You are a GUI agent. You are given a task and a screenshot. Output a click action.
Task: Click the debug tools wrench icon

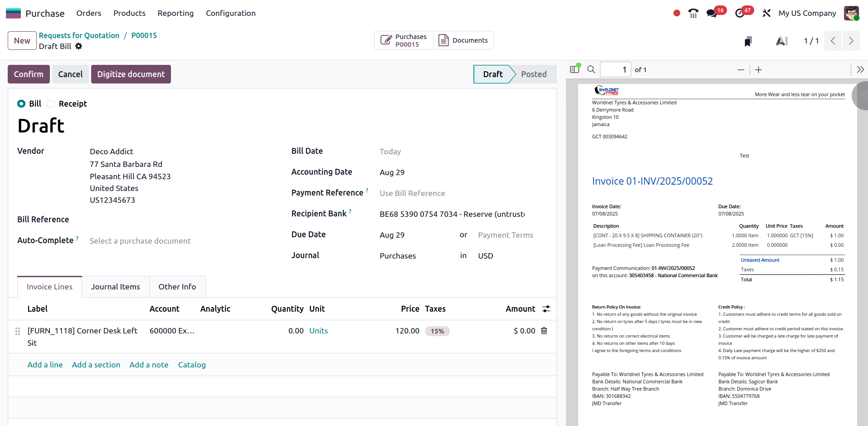(x=766, y=13)
